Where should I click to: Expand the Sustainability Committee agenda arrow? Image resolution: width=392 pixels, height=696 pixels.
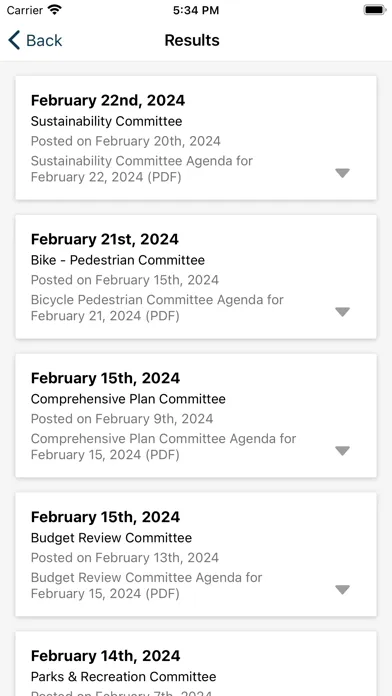(342, 173)
